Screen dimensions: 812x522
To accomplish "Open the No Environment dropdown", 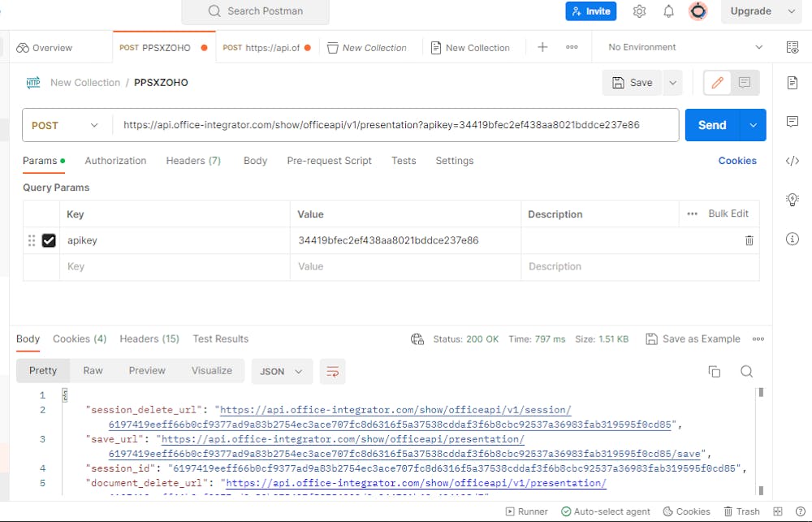I will (682, 47).
